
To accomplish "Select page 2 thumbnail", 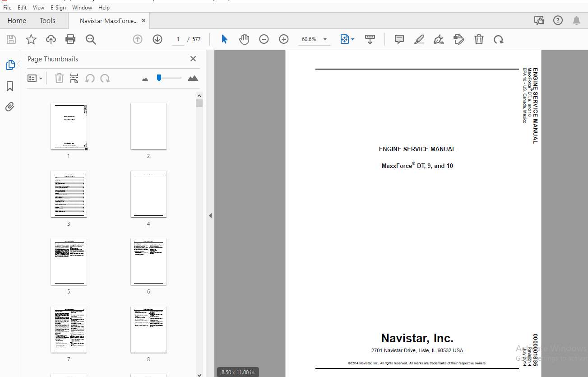I will click(148, 126).
